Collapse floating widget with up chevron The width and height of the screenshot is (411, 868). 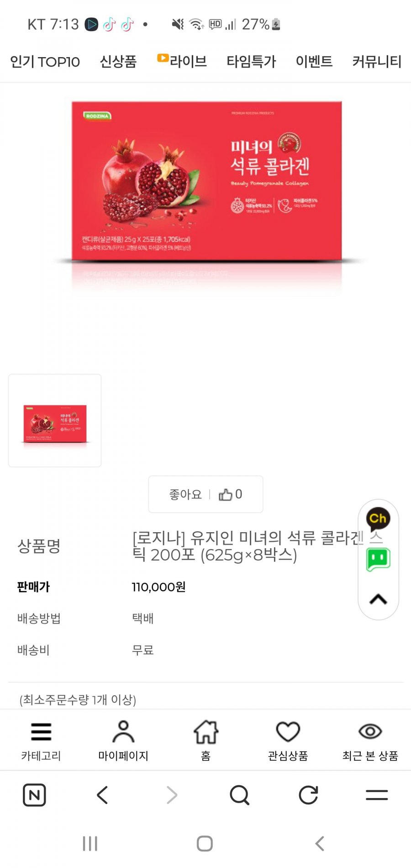[x=378, y=599]
